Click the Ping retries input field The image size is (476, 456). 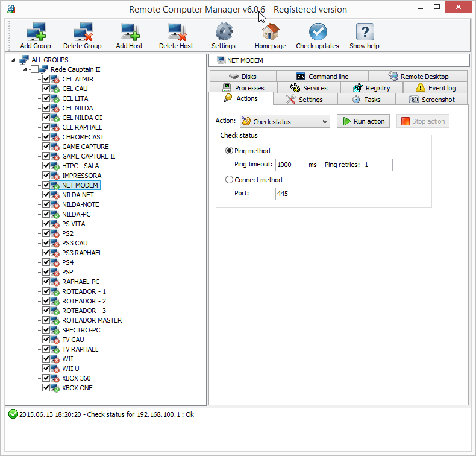click(378, 165)
